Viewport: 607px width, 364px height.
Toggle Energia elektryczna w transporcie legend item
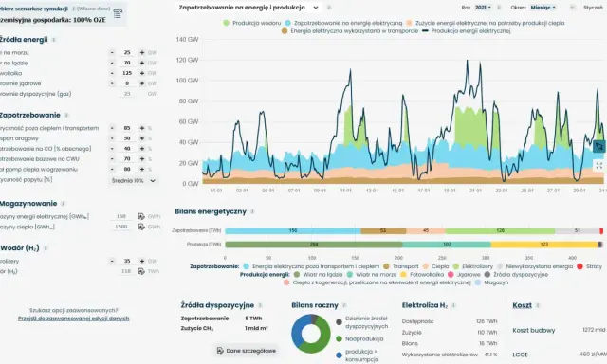350,31
